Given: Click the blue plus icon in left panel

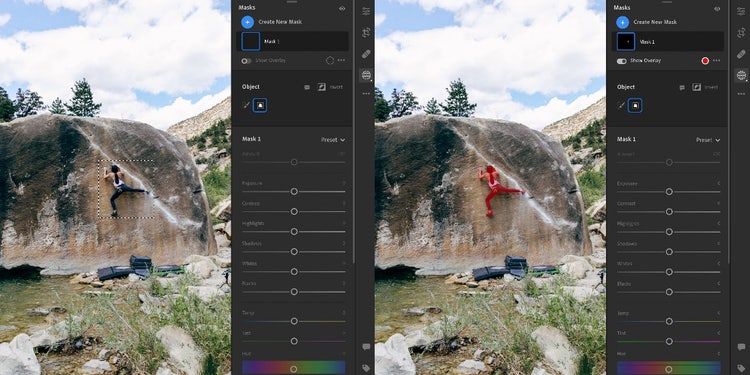Looking at the screenshot, I should point(247,22).
